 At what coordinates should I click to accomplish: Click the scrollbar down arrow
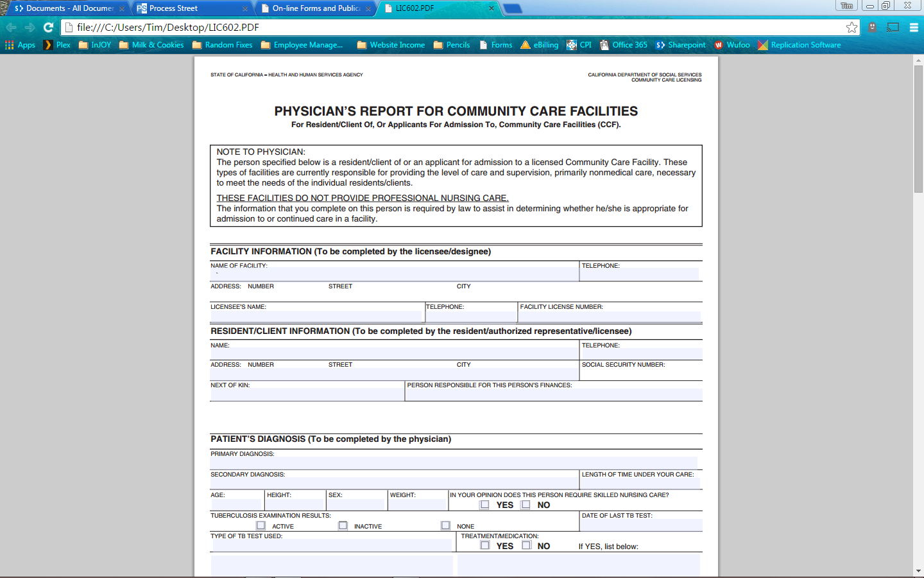click(918, 571)
